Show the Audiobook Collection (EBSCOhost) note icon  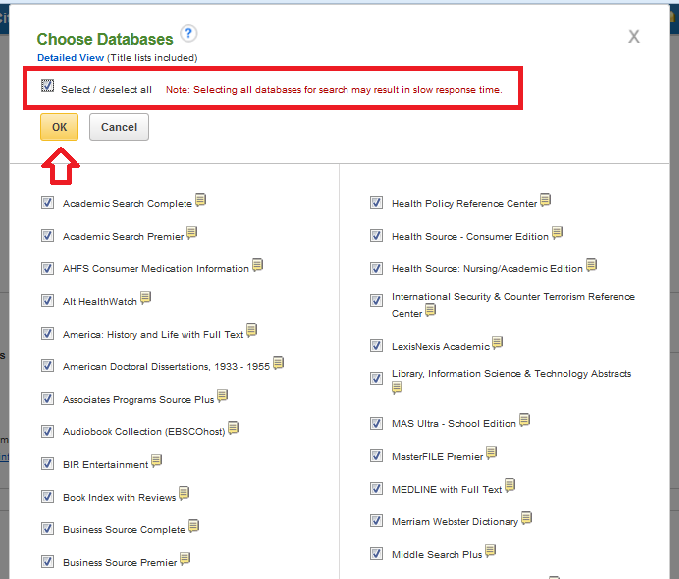[233, 428]
